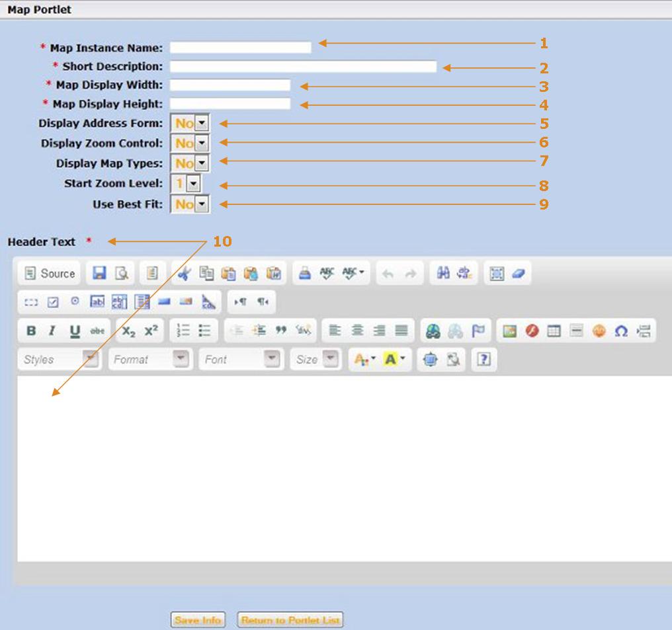The width and height of the screenshot is (672, 630).
Task: Click Return to Portlet List button
Action: point(290,620)
